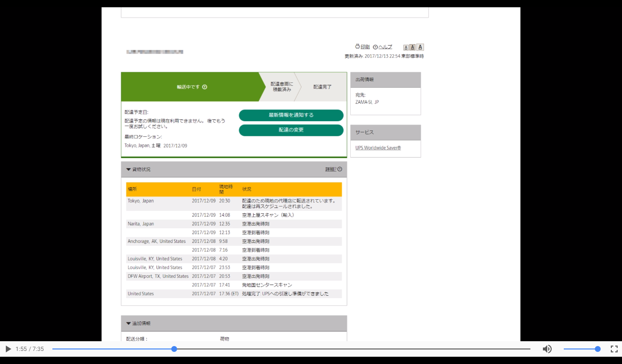Click the 日付 column header
This screenshot has width=622, height=364.
click(196, 189)
